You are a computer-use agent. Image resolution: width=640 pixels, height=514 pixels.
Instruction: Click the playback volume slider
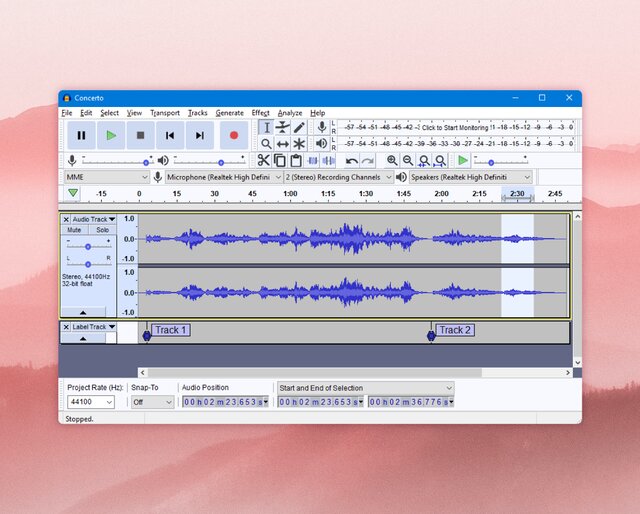click(209, 162)
